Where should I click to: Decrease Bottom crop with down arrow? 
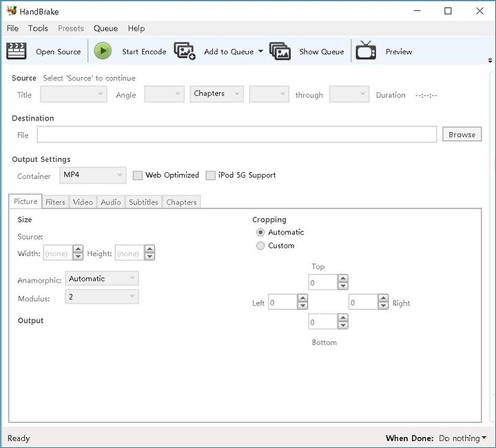pos(343,325)
